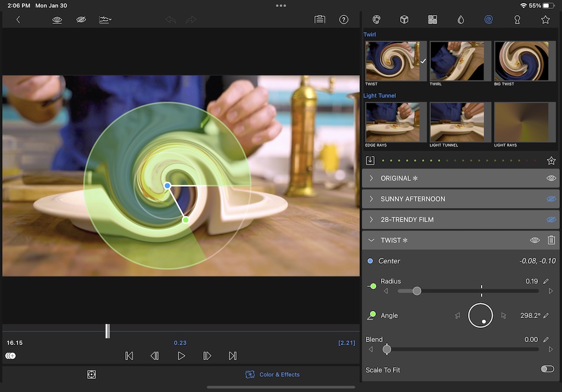Select the spiral distort effects tab
The image size is (562, 392).
click(488, 19)
